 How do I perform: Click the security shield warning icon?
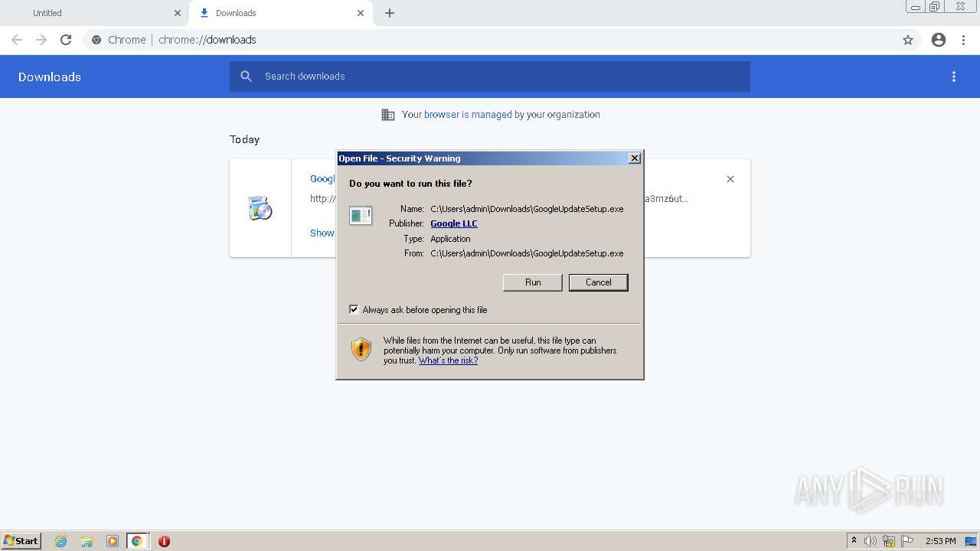(361, 350)
